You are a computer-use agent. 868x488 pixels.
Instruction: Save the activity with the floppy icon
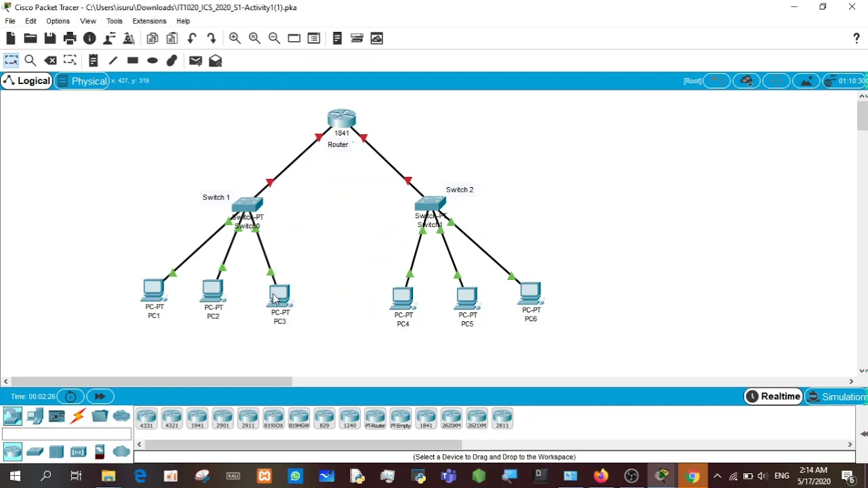tap(50, 39)
